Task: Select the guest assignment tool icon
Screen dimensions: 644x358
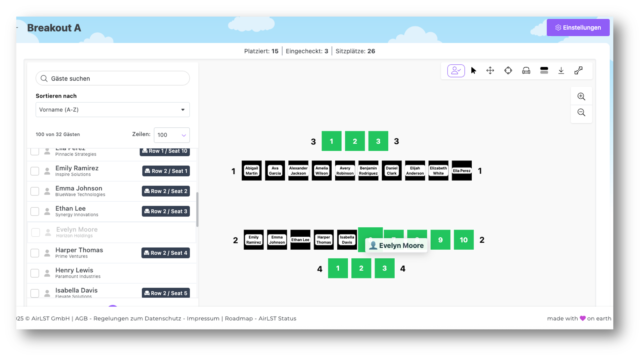Action: click(456, 71)
